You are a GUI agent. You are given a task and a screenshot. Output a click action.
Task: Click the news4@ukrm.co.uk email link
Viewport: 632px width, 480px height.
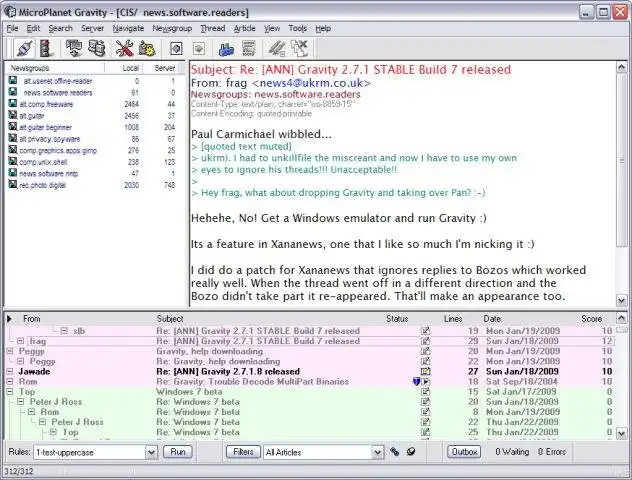click(311, 83)
